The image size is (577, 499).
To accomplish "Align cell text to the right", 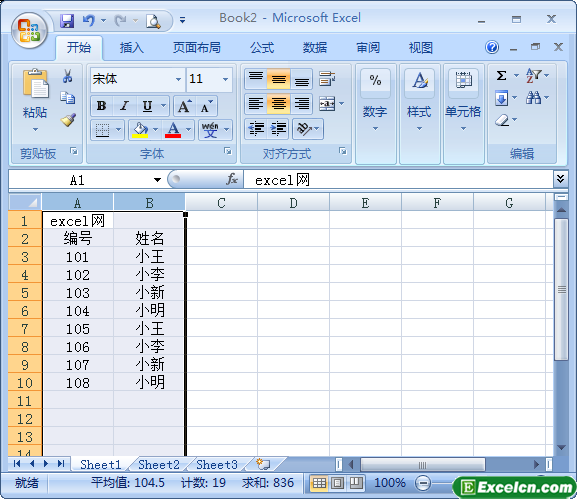I will pos(301,103).
